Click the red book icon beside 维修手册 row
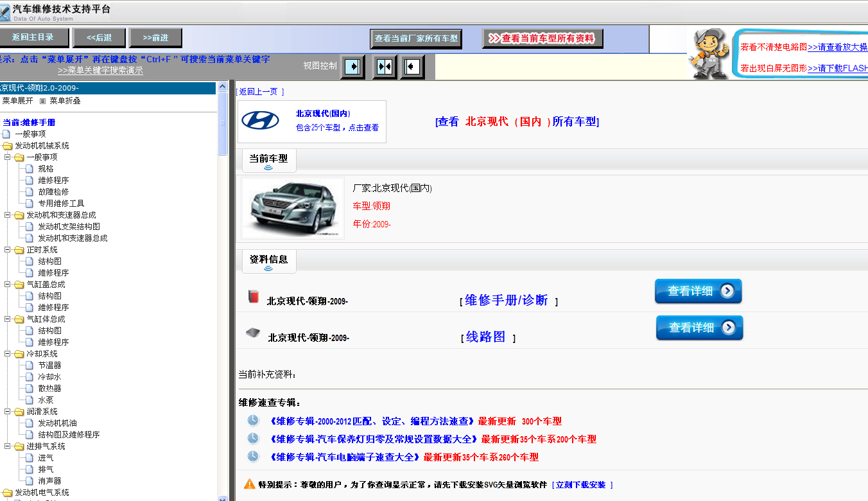This screenshot has width=868, height=501. pos(253,297)
